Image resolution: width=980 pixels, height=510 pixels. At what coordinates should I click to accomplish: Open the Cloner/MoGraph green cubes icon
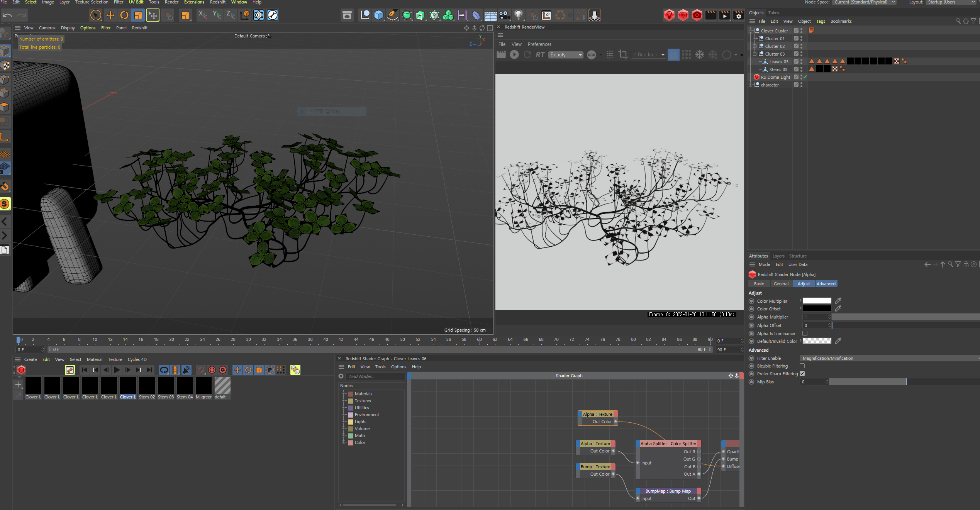[448, 15]
